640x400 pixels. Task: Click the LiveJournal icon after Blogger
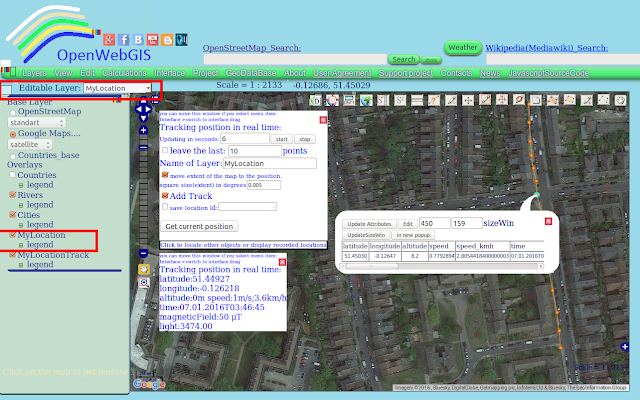182,40
